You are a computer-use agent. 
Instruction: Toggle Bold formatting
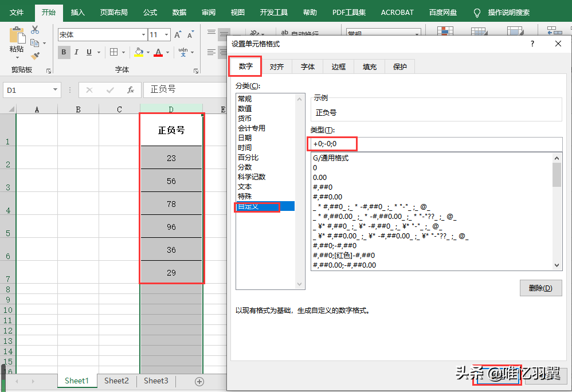[64, 52]
